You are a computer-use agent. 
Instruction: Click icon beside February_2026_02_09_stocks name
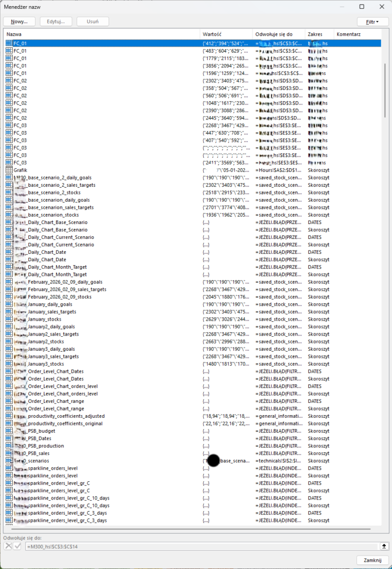[9, 297]
